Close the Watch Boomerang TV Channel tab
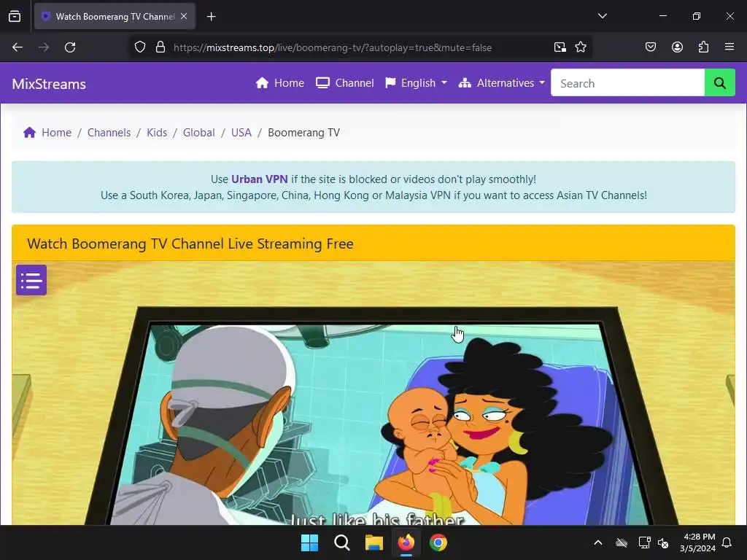The width and height of the screenshot is (747, 560). coord(184,16)
